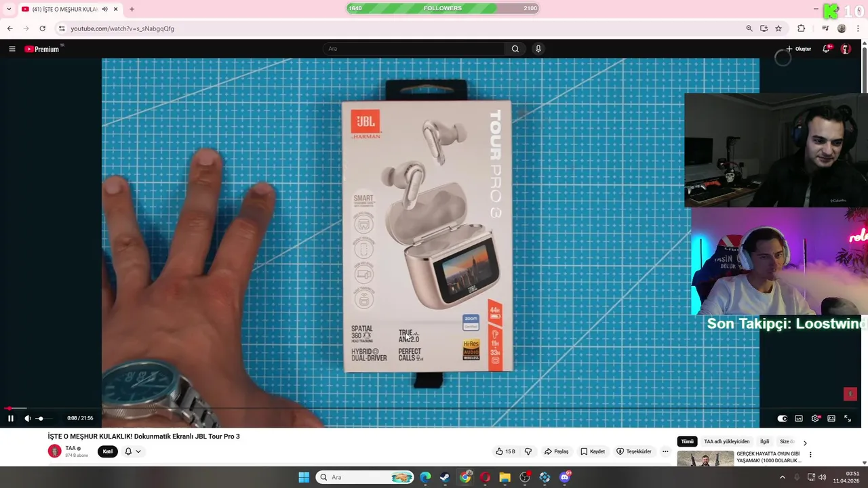Adjust the video volume slider
This screenshot has height=488, width=868.
[45, 418]
